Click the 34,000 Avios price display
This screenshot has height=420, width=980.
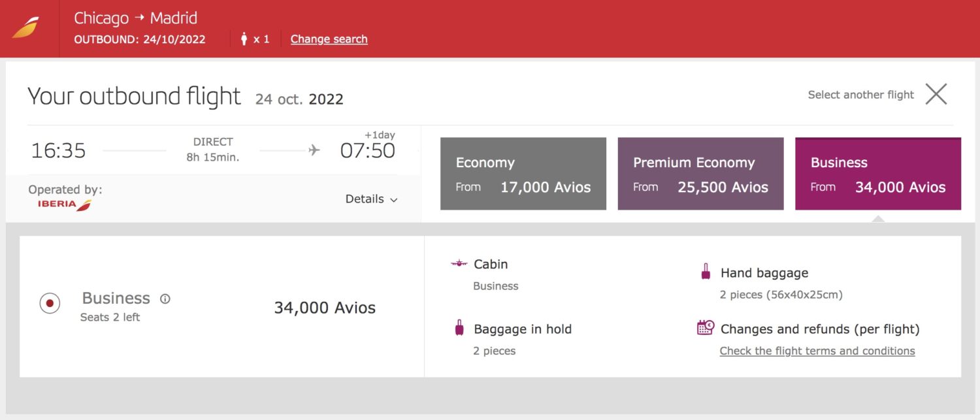pos(325,307)
